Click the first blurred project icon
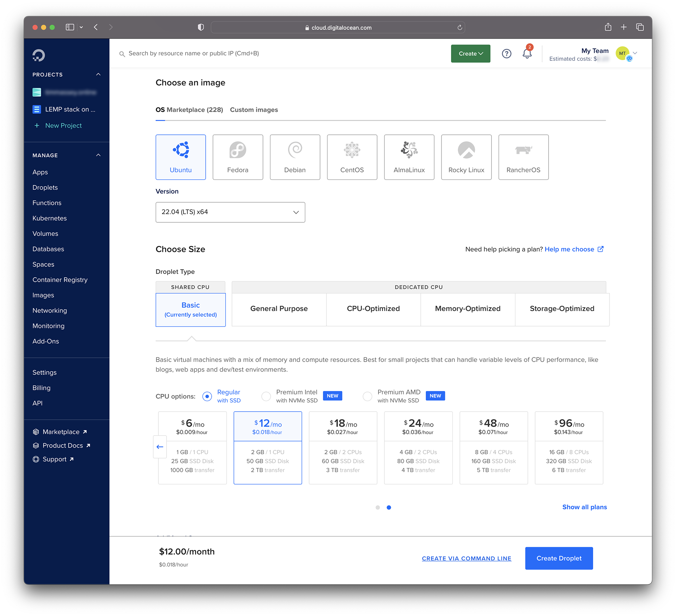This screenshot has height=616, width=676. pyautogui.click(x=37, y=93)
